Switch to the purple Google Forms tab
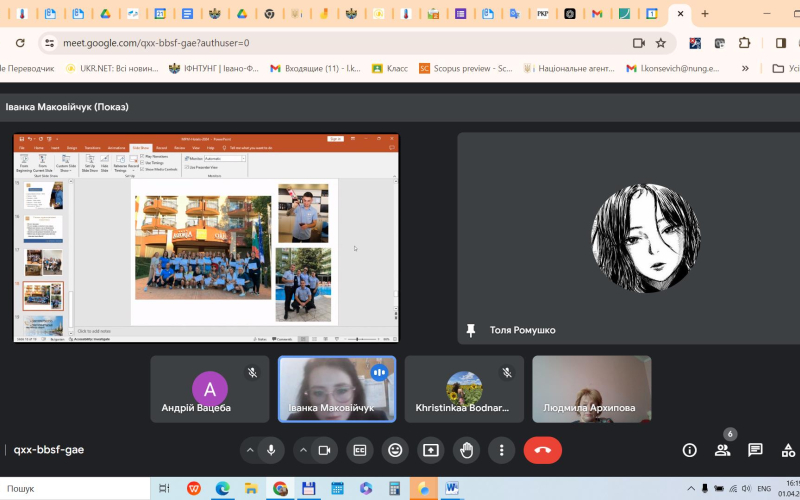 click(x=460, y=14)
